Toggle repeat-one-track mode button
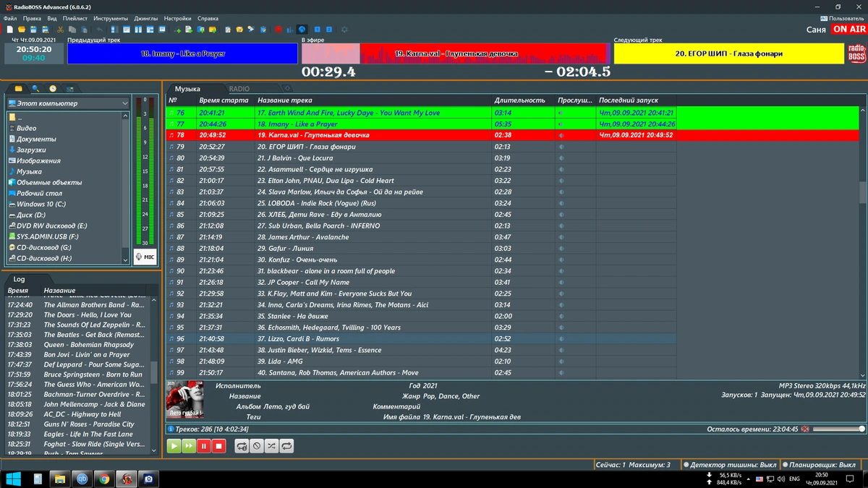This screenshot has height=488, width=868. pos(242,446)
